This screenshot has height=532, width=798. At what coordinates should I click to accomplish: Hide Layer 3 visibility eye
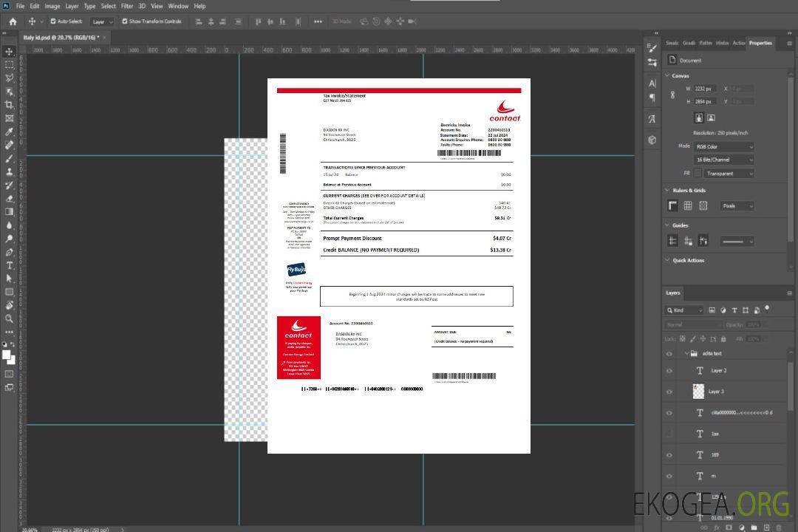(669, 392)
